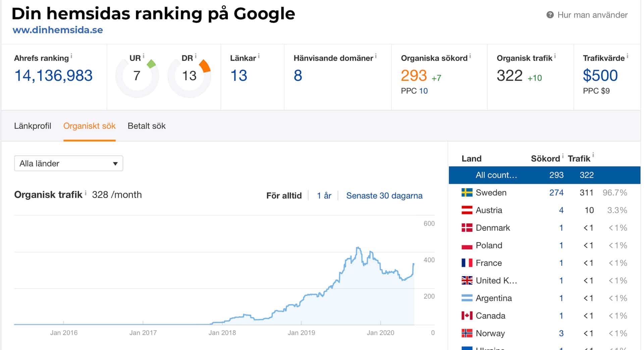Click the Denmark flag icon
This screenshot has height=350, width=644.
click(467, 228)
